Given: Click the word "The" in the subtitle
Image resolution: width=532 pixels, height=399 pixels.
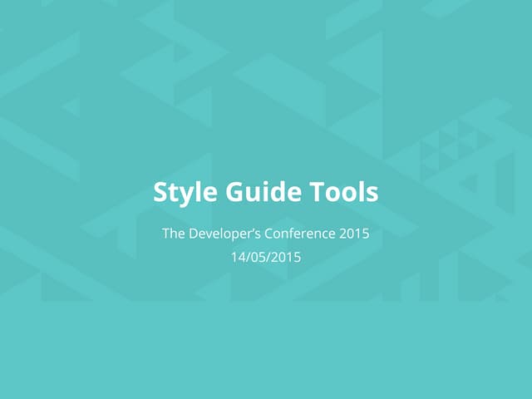Looking at the screenshot, I should (173, 234).
